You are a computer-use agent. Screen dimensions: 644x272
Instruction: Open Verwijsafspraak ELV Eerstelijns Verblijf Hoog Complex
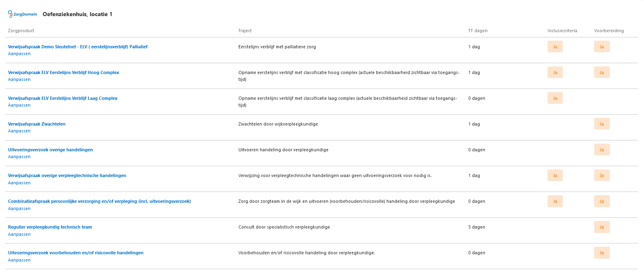(x=64, y=72)
